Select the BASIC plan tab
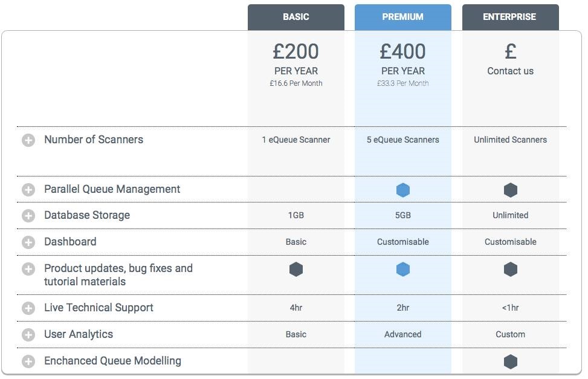Screen dimensions: 588x379 [x=296, y=18]
